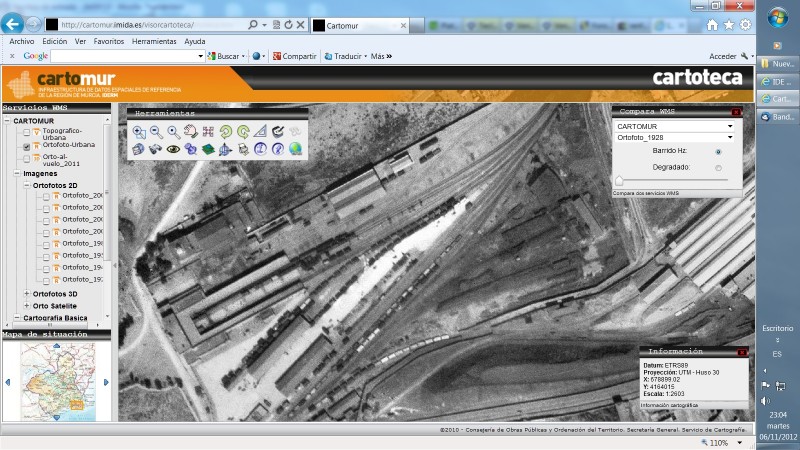The image size is (800, 450).
Task: Check the Ortofoto_198 layer checkbox
Action: point(46,244)
